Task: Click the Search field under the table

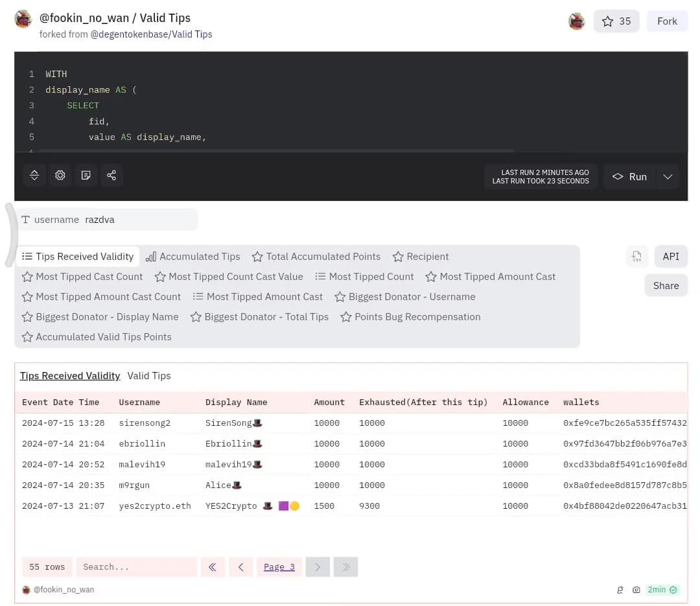Action: tap(137, 567)
